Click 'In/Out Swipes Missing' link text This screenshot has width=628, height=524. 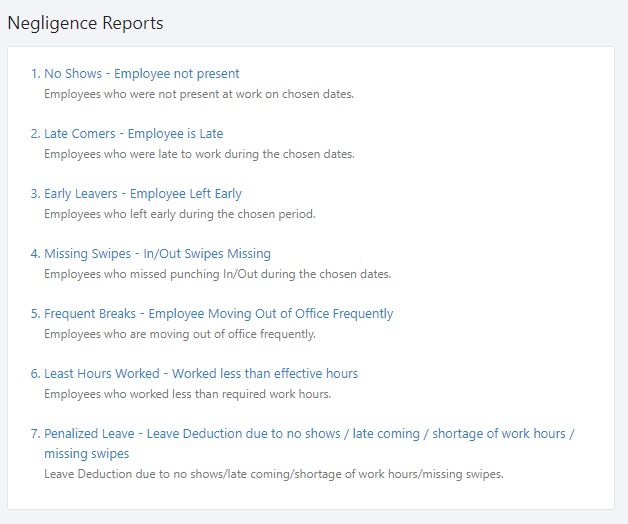coord(207,254)
